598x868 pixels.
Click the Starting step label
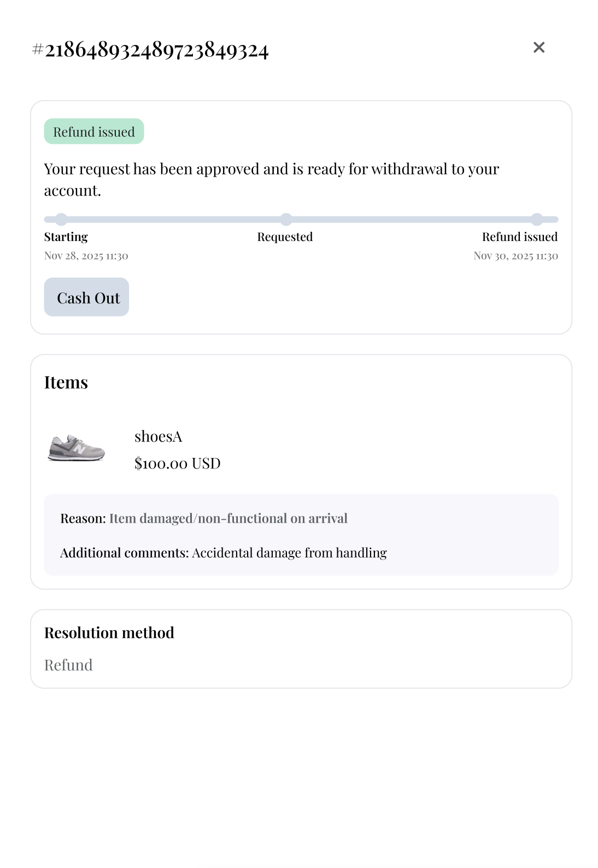tap(66, 237)
